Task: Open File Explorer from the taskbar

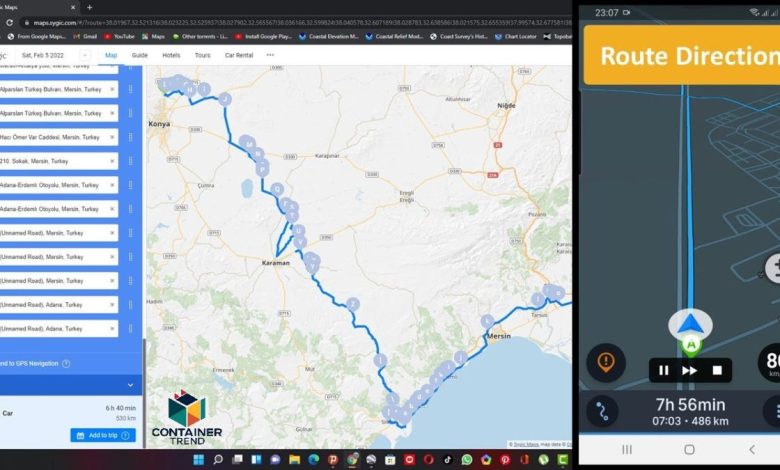Action: click(x=294, y=460)
